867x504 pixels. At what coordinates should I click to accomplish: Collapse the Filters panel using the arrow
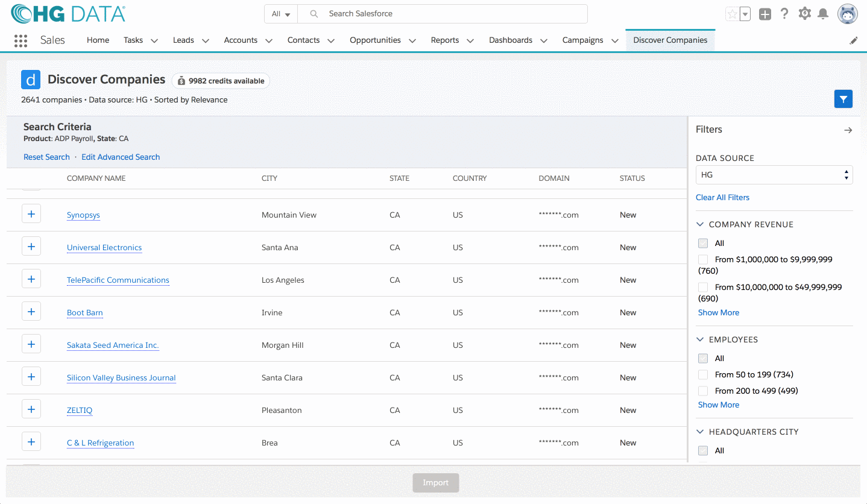848,130
